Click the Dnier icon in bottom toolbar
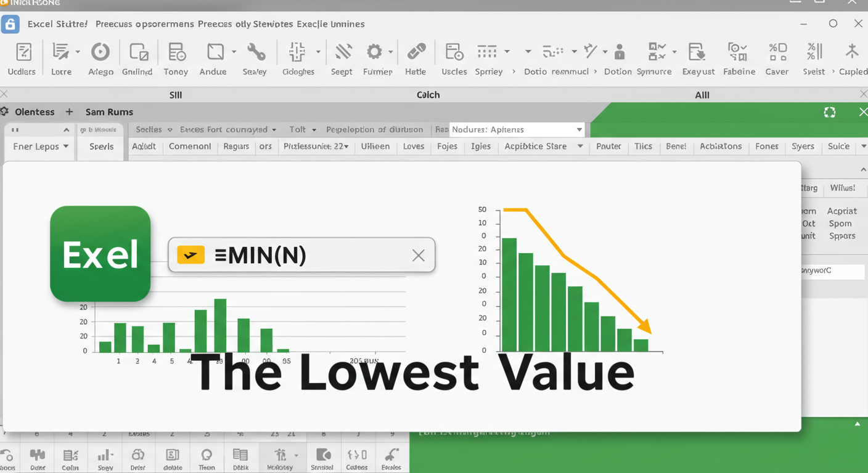 click(138, 456)
